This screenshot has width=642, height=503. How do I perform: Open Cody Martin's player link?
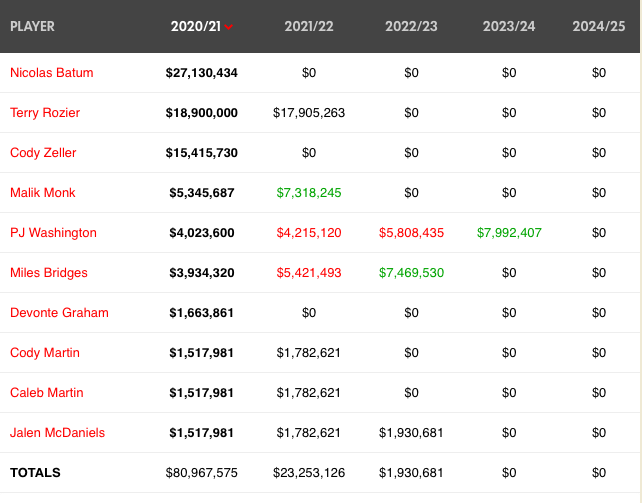click(45, 352)
